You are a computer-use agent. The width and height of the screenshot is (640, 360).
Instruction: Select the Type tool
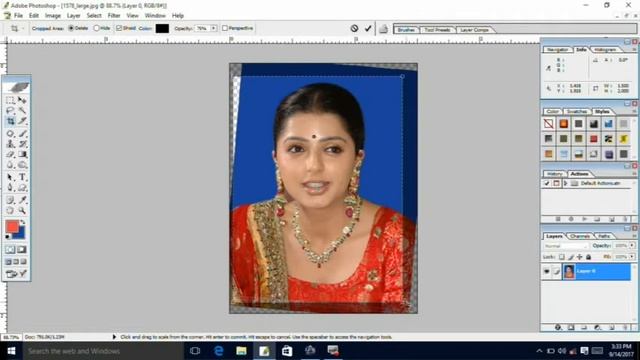(22, 177)
